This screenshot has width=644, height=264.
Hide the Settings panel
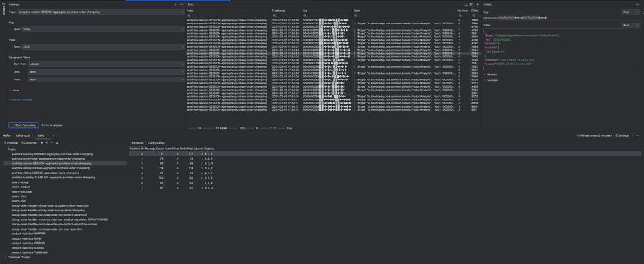coord(182,5)
